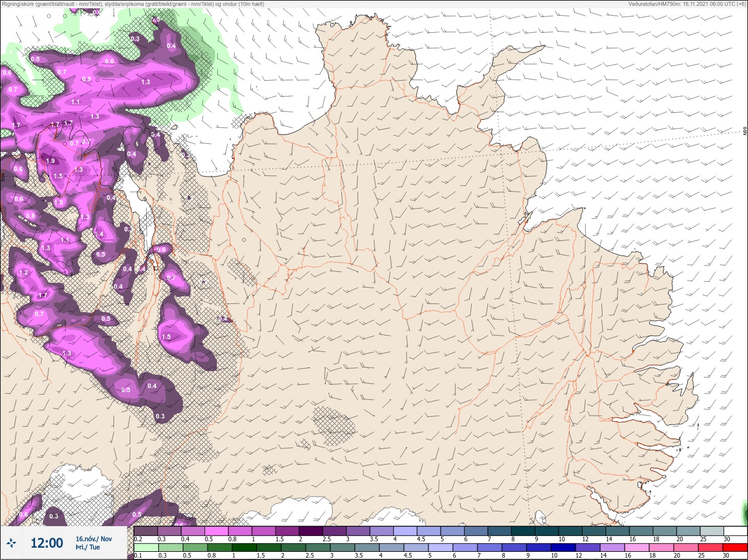The width and height of the screenshot is (748, 560).
Task: Select upper legend swatch between 4 and 4.5
Action: 406,531
